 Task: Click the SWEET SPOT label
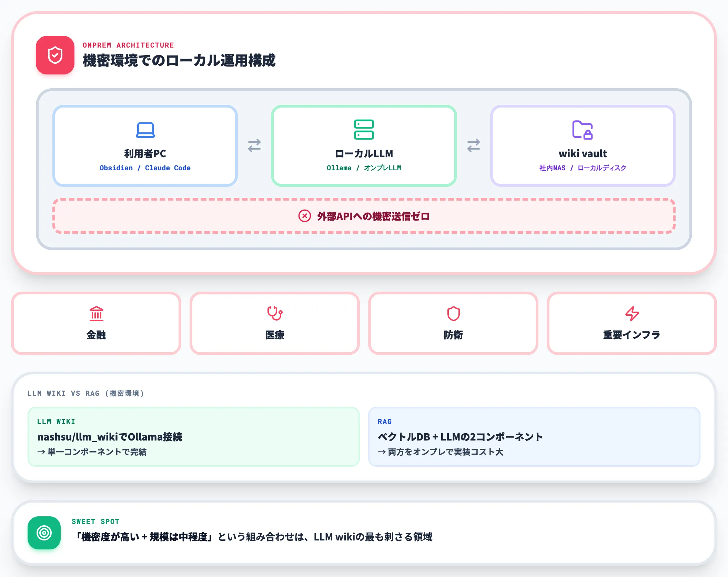point(95,522)
